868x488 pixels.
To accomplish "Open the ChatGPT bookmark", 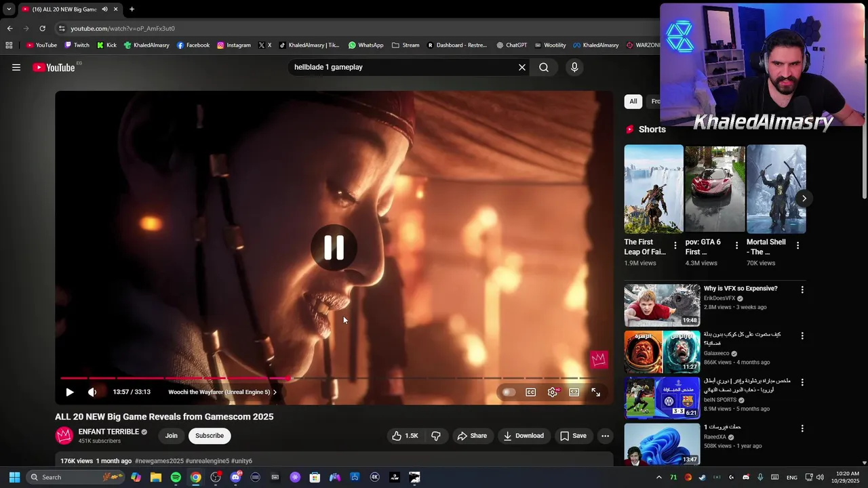I will [x=511, y=45].
